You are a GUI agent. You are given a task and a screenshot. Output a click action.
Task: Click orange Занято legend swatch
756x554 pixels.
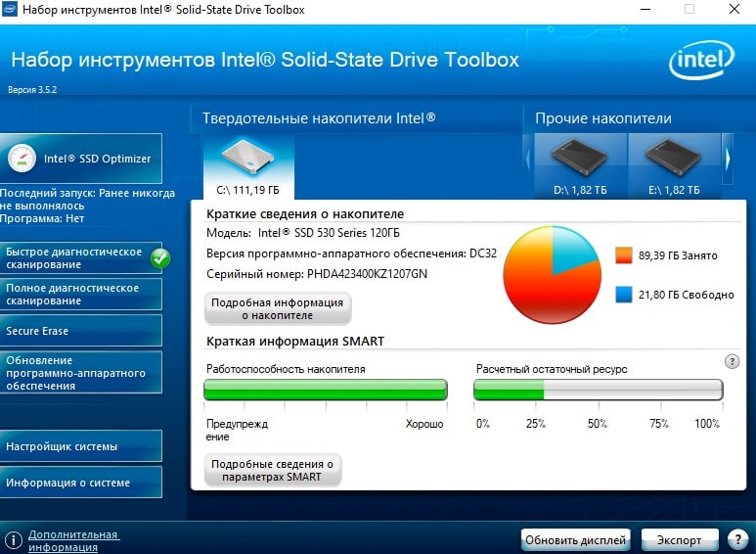pos(624,255)
